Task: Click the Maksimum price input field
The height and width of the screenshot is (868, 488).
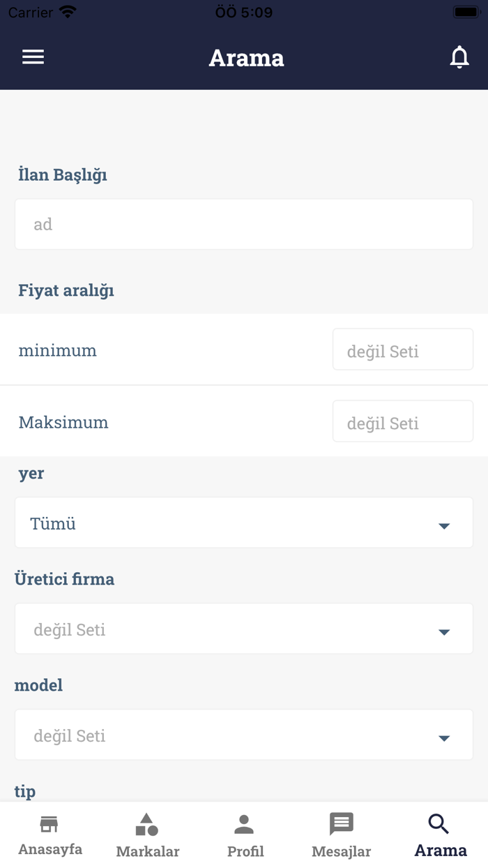Action: click(x=402, y=421)
